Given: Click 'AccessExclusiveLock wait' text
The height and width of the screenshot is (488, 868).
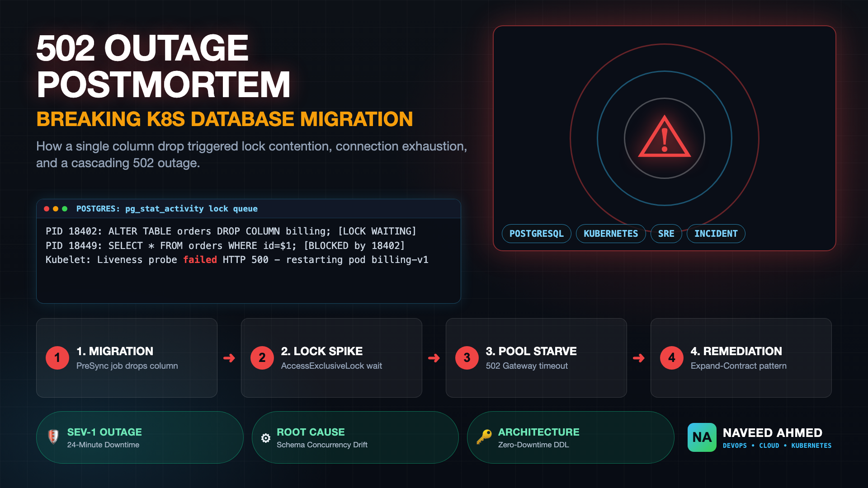Looking at the screenshot, I should [331, 366].
